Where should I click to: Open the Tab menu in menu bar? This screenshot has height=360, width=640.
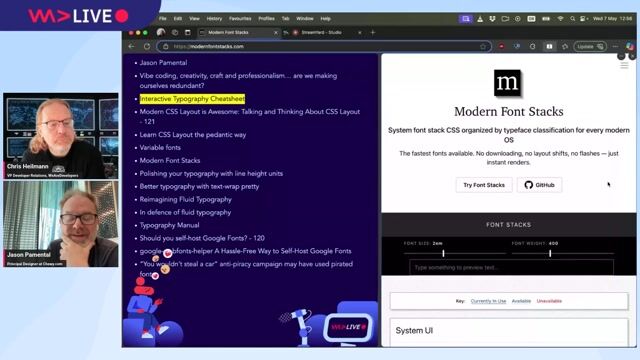click(x=285, y=19)
